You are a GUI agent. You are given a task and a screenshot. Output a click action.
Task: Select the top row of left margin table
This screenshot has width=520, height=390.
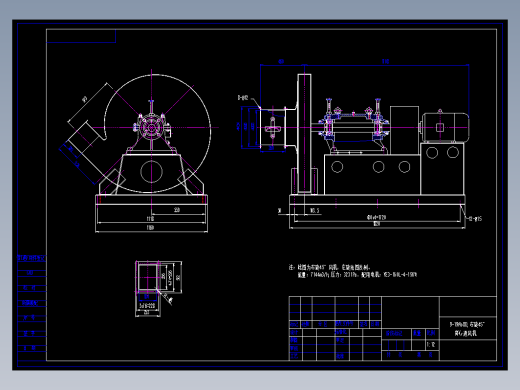pos(32,258)
